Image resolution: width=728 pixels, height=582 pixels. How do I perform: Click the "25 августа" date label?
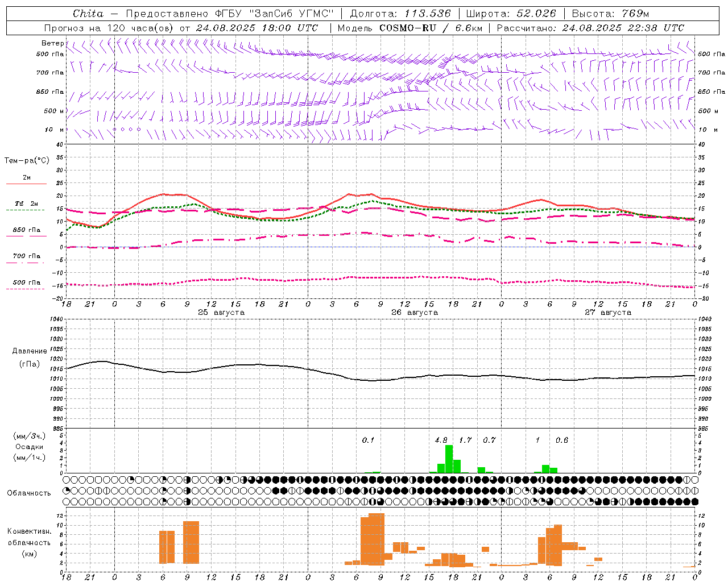(221, 313)
